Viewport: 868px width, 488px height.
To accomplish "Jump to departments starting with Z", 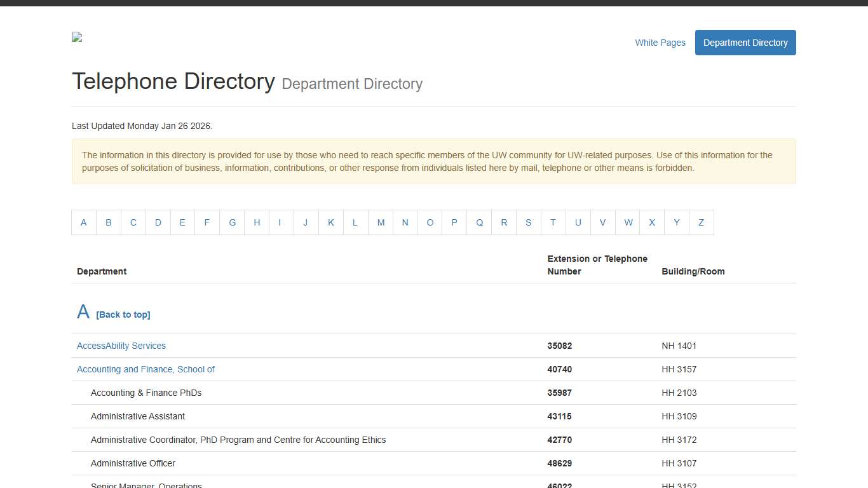I will pos(701,222).
